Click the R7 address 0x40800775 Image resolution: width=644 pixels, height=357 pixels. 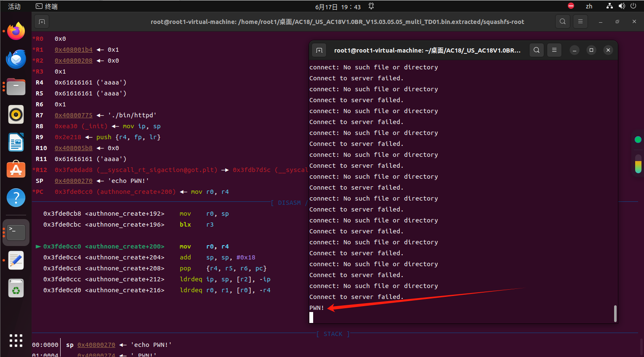coord(74,115)
